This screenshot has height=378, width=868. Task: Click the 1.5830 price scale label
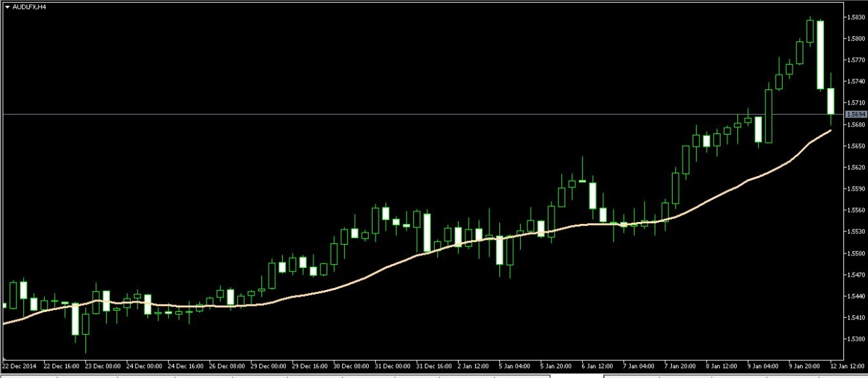(x=856, y=17)
